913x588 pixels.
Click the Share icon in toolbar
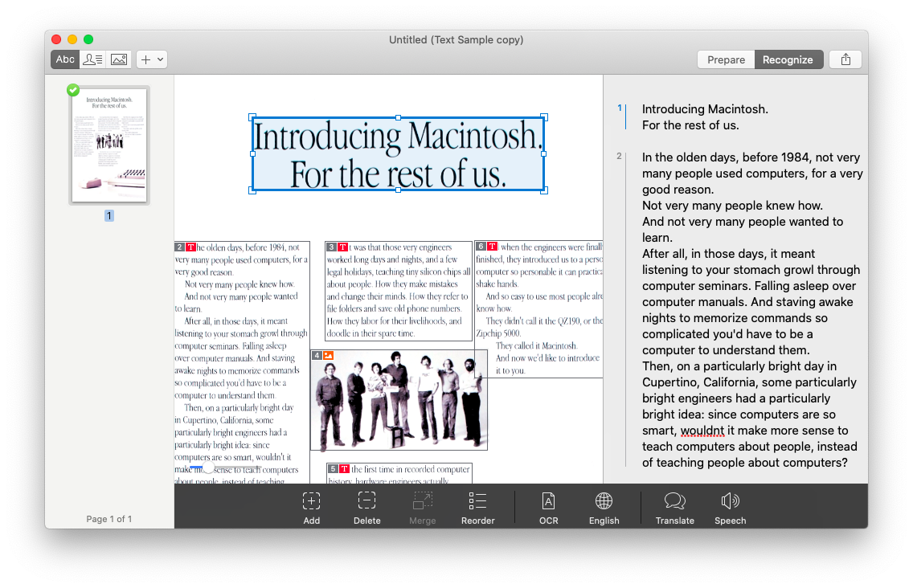pos(845,59)
